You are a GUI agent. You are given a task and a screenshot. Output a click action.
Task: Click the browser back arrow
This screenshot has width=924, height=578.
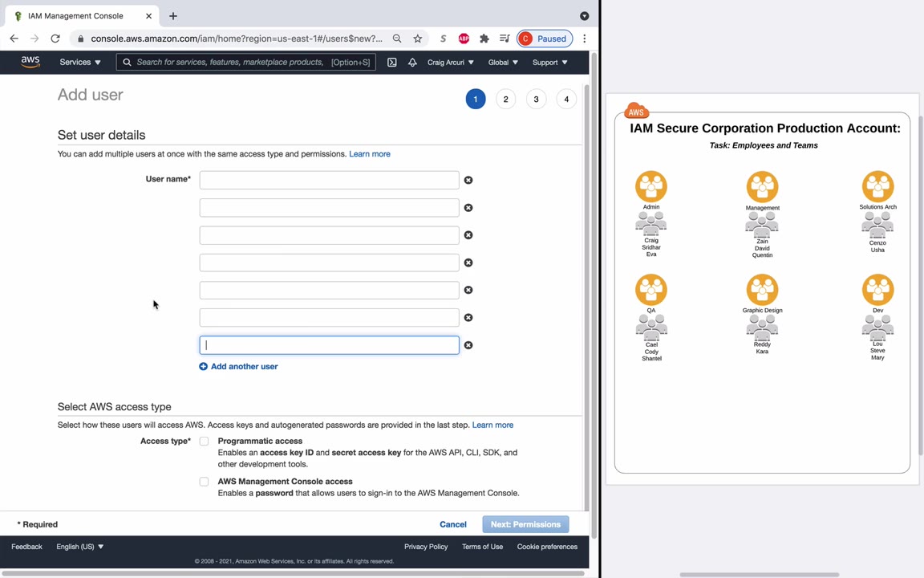point(14,39)
